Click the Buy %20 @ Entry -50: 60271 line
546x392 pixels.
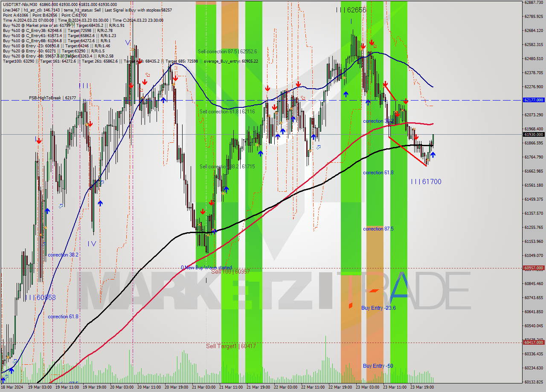point(53,51)
